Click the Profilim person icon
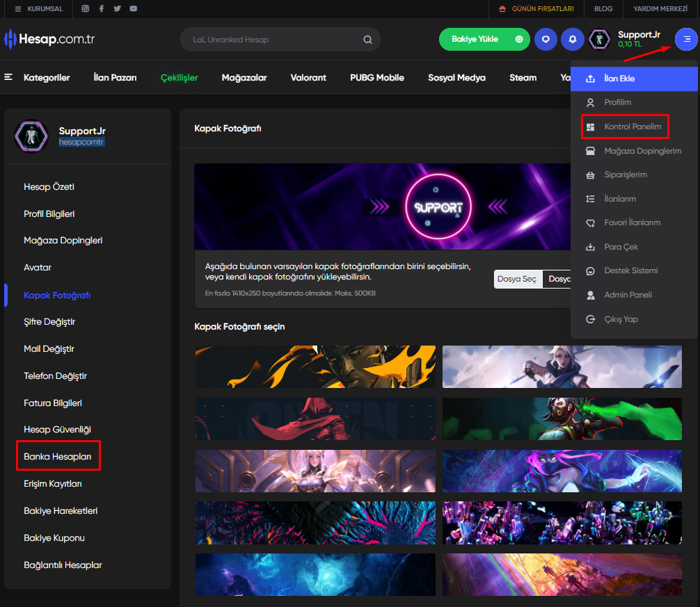 click(x=590, y=103)
